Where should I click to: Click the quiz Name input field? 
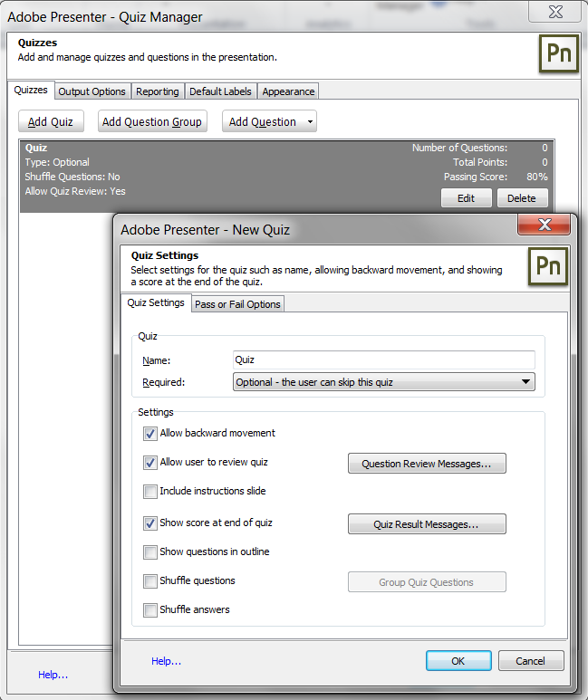(x=384, y=360)
